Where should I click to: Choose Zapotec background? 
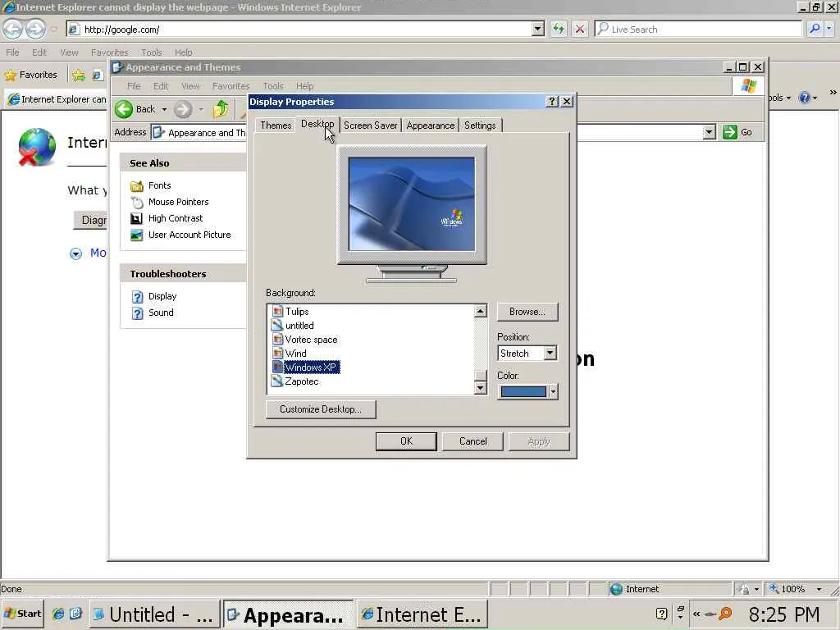(302, 381)
